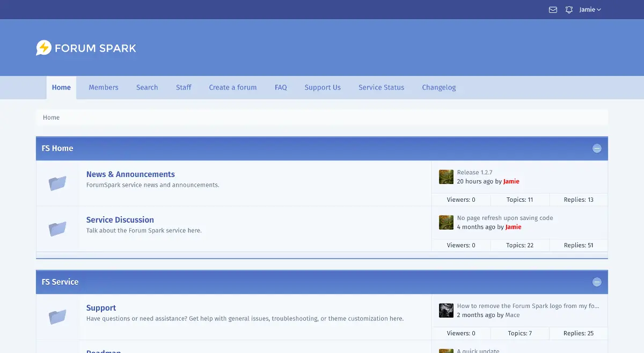The height and width of the screenshot is (353, 644).
Task: Click the Service Discussion folder icon
Action: [57, 229]
